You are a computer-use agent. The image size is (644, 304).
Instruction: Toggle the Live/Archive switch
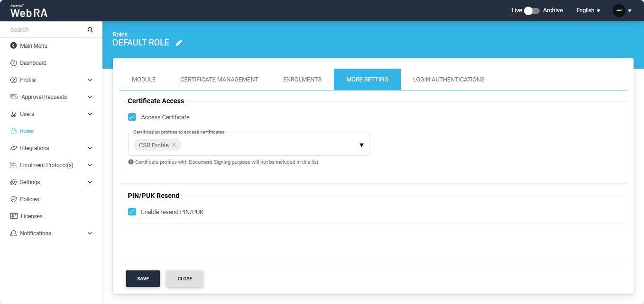click(532, 10)
